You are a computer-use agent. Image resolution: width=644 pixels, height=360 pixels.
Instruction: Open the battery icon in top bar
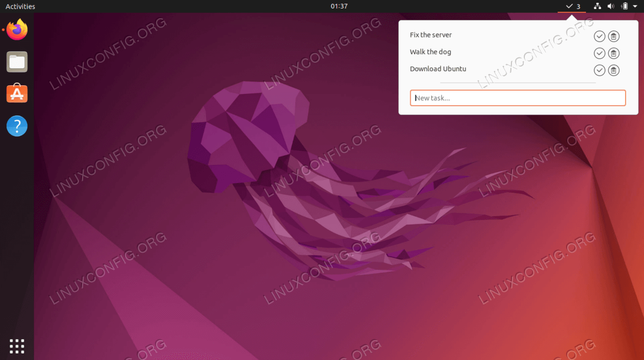624,6
